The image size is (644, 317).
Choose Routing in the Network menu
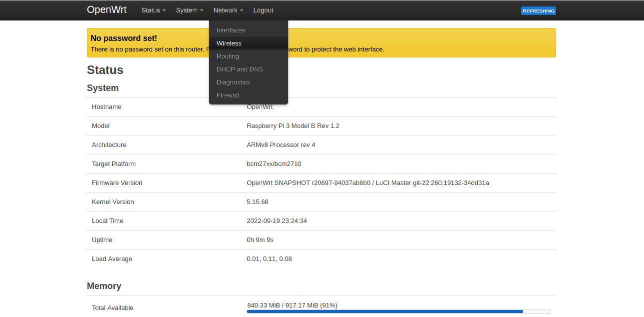click(x=249, y=56)
